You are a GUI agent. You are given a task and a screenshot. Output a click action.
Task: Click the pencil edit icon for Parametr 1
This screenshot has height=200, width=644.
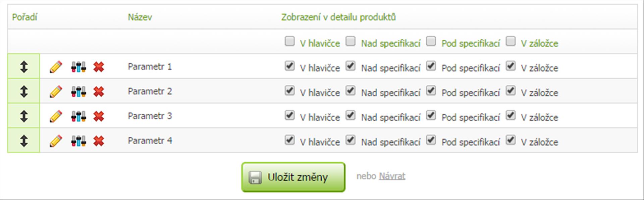pyautogui.click(x=56, y=67)
